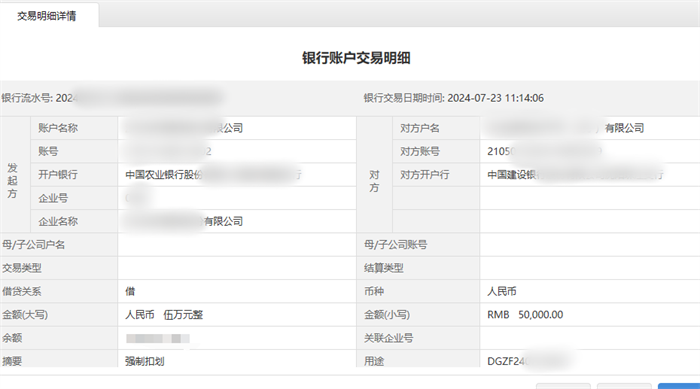Click the amount RMB 50,000.00
Image resolution: width=700 pixels, height=389 pixels.
[x=525, y=315]
